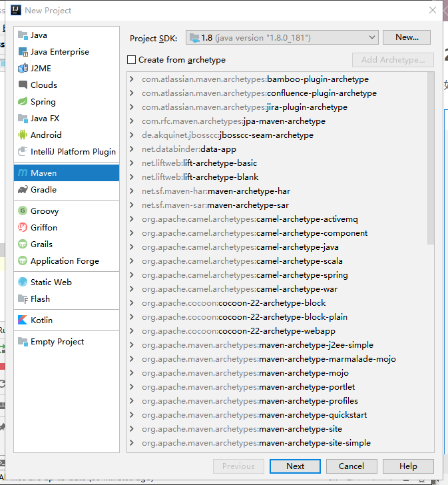Enable Create from archetype checkbox

pos(132,60)
